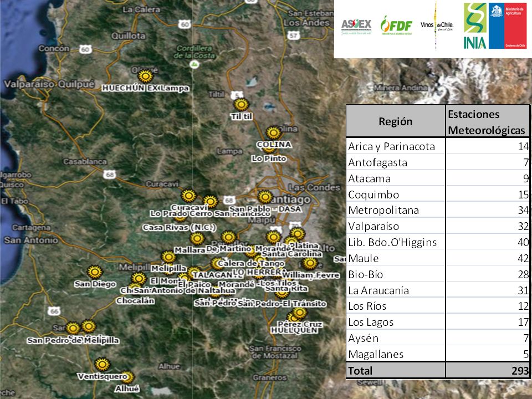Select the Coquimbo region cell
532x399 pixels.
[396, 195]
